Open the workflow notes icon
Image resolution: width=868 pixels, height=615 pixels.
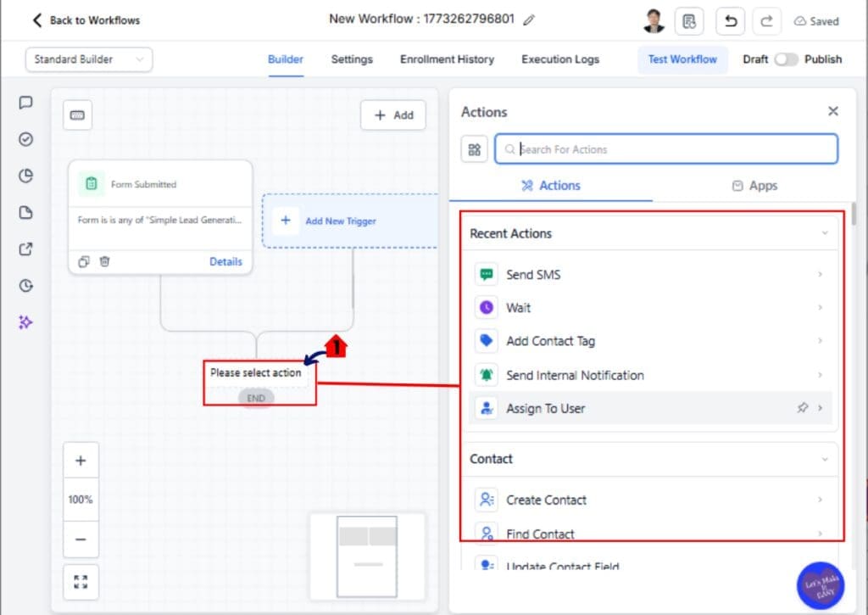[689, 21]
